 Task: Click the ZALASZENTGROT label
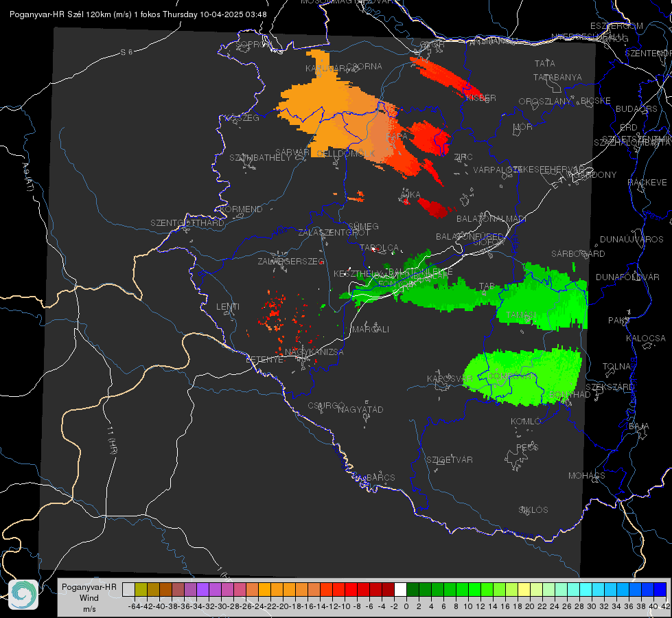(x=334, y=233)
